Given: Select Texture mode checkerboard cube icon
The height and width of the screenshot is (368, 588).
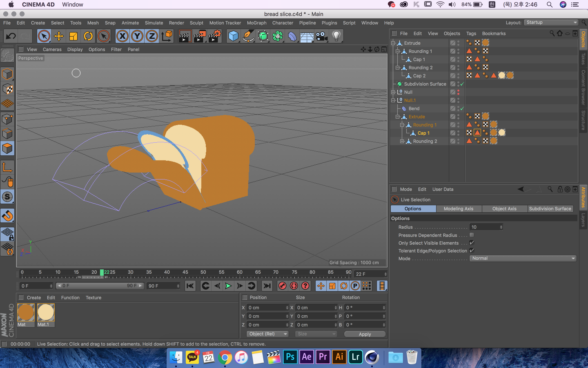Looking at the screenshot, I should pos(7,89).
